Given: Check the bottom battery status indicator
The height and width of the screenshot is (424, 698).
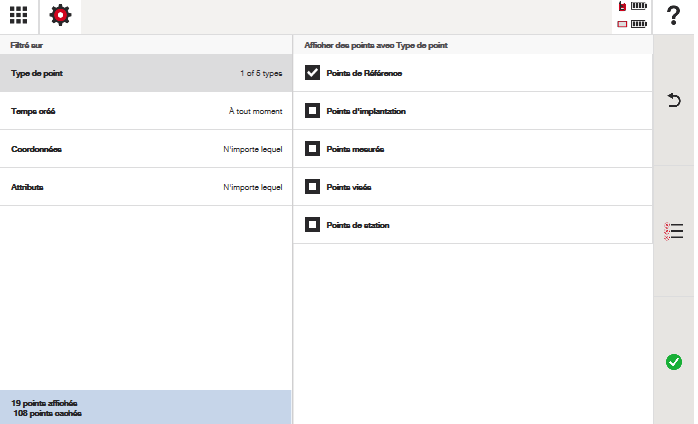Looking at the screenshot, I should (633, 24).
